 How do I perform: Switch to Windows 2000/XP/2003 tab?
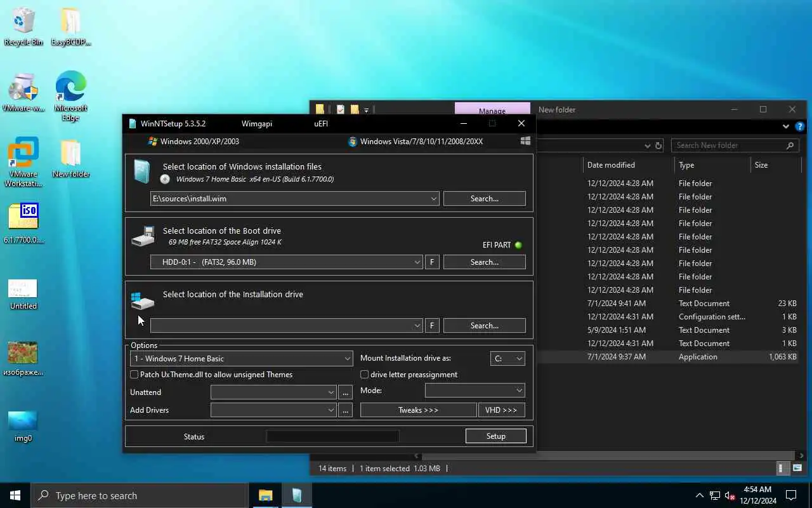193,142
